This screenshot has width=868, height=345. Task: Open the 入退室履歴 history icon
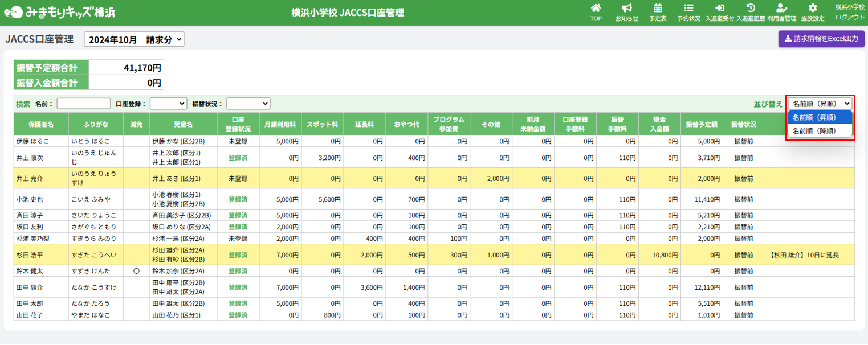(x=751, y=9)
